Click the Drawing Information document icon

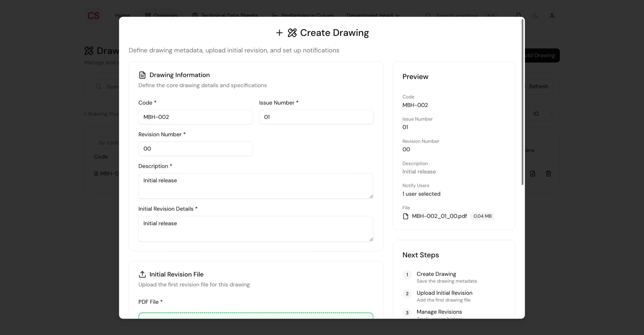click(142, 75)
